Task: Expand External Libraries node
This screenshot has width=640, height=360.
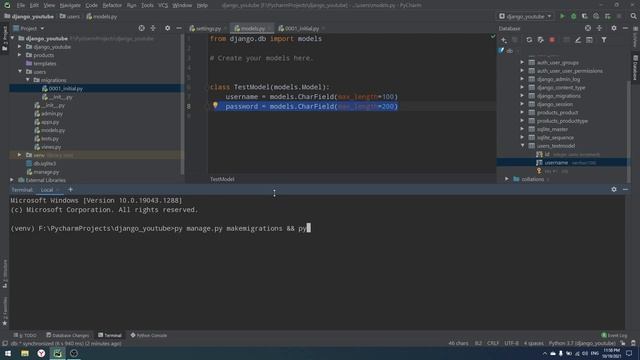Action: coord(12,180)
